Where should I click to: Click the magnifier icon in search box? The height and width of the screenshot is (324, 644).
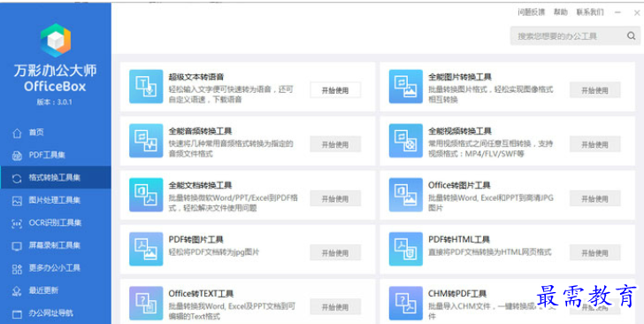click(632, 35)
